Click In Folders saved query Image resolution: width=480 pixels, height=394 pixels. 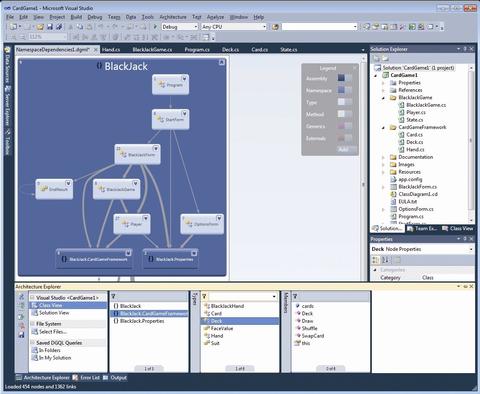click(x=49, y=350)
